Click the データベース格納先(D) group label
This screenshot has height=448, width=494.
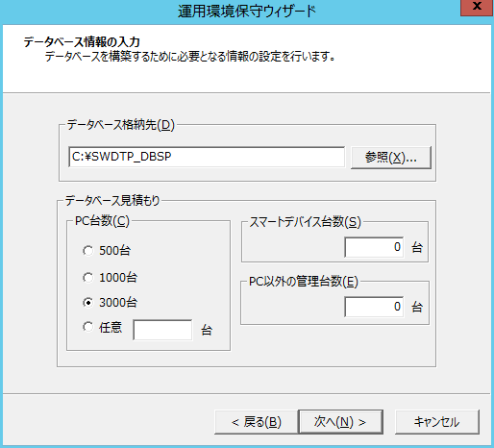tap(121, 125)
